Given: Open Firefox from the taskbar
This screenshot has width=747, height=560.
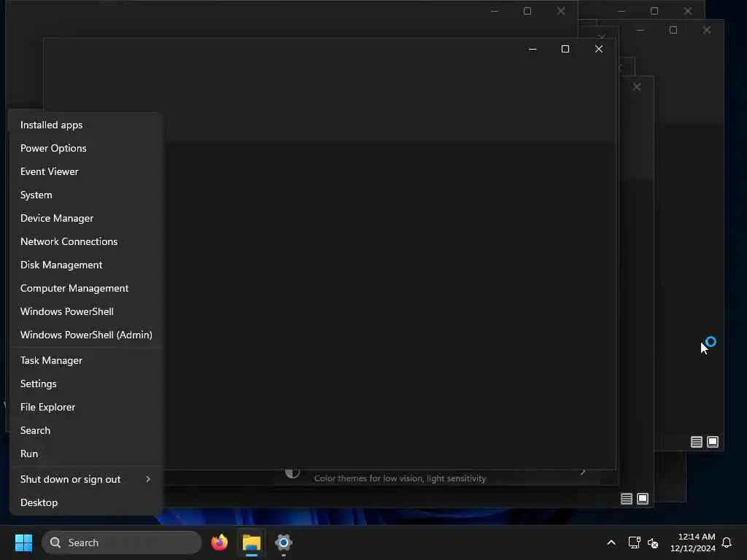Looking at the screenshot, I should pos(219,542).
